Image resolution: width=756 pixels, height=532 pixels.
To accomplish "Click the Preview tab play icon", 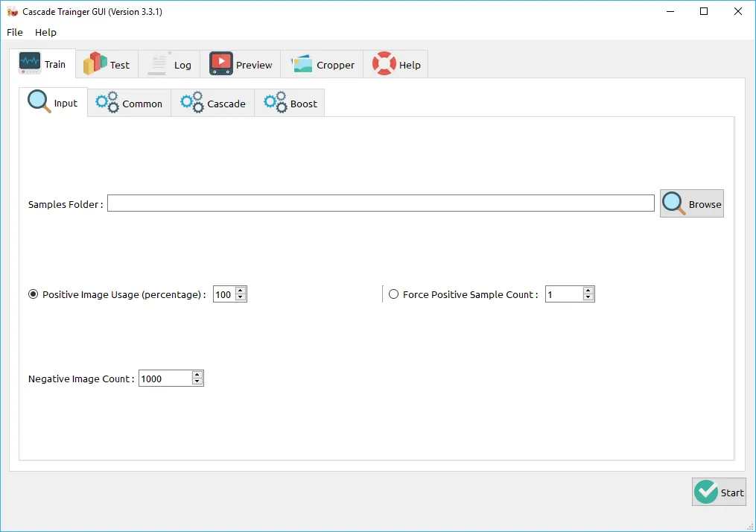I will pos(221,63).
